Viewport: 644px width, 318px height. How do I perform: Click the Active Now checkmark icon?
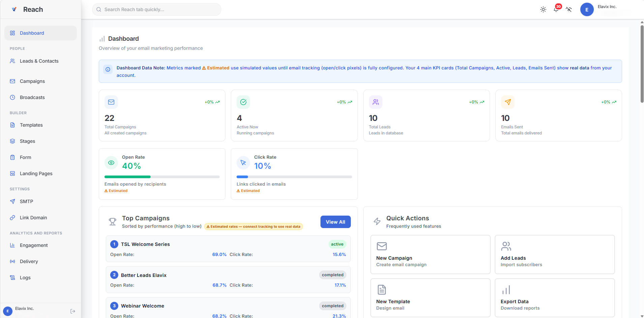click(243, 102)
